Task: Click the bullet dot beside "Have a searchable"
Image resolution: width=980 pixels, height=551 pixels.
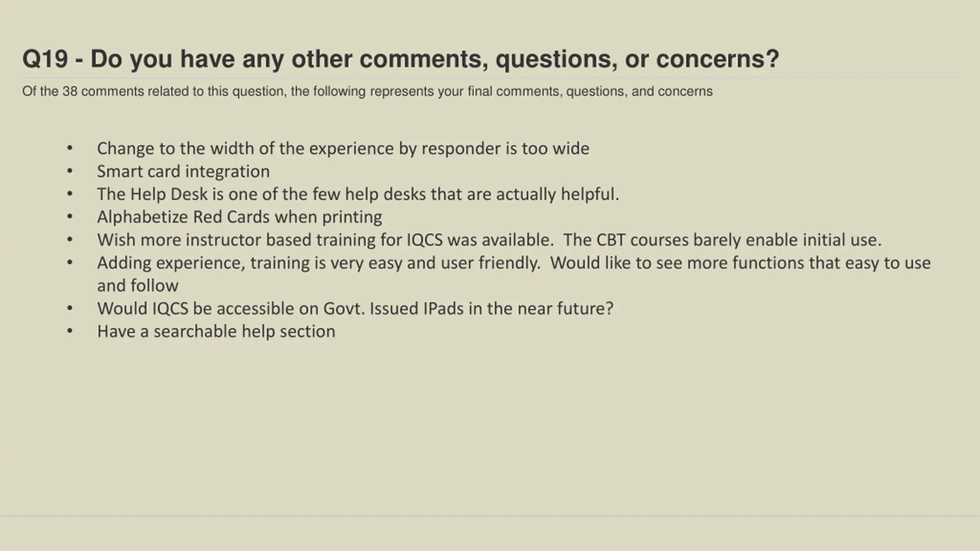Action: [x=70, y=331]
